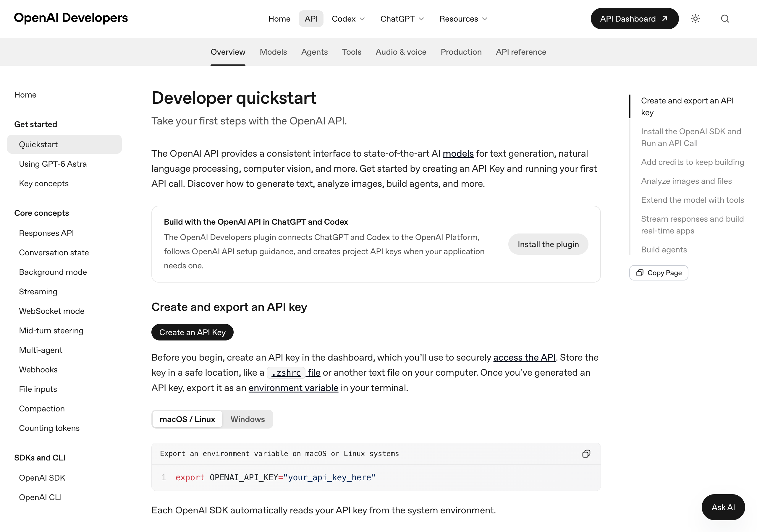The height and width of the screenshot is (532, 757).
Task: Open WebSocket mode page
Action: coord(51,311)
